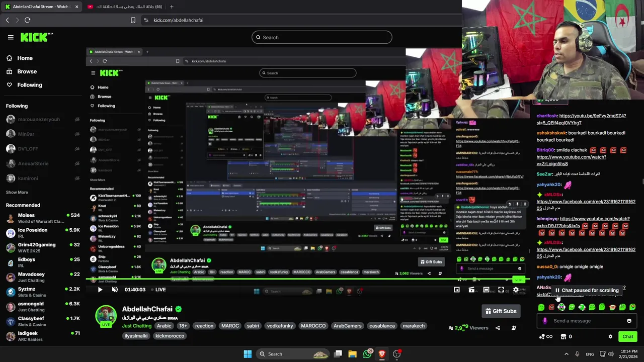The width and height of the screenshot is (644, 362).
Task: Reload the page with refresh icon
Action: pyautogui.click(x=27, y=20)
